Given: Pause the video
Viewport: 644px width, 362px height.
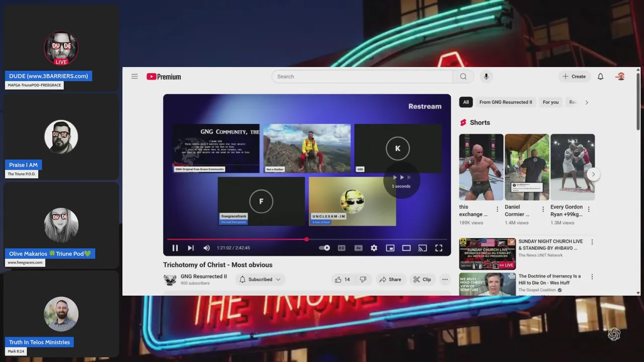Looking at the screenshot, I should tap(175, 248).
